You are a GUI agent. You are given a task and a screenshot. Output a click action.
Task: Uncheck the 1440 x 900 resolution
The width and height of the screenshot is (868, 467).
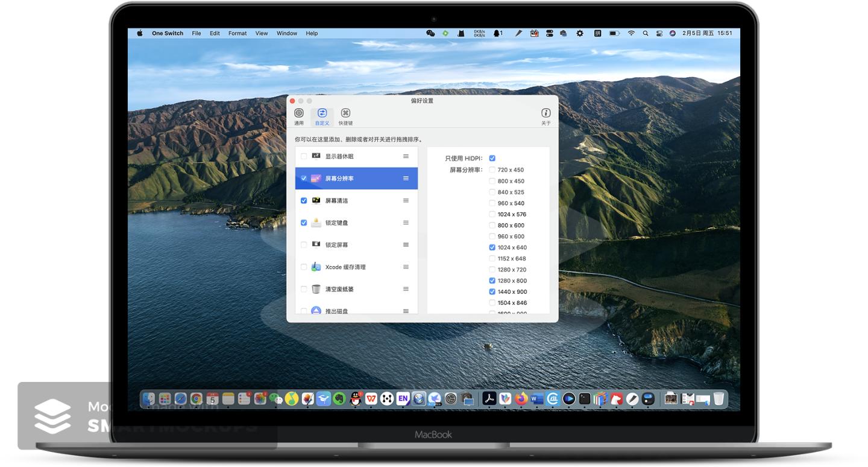(x=492, y=291)
